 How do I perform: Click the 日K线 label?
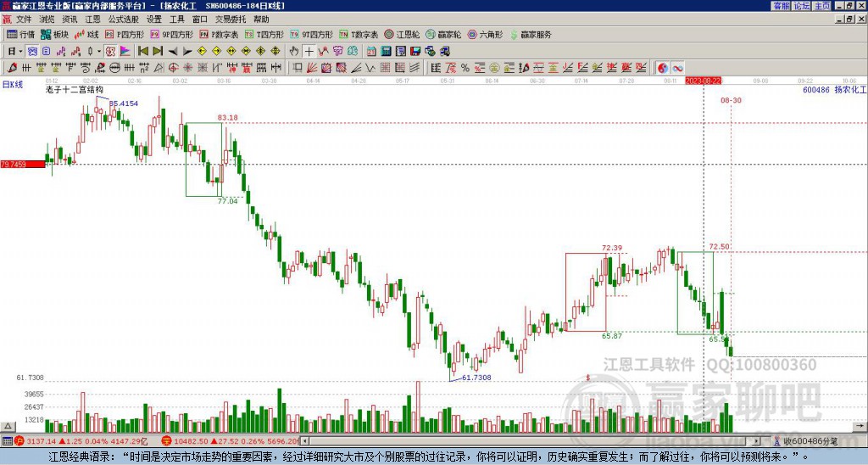(13, 84)
